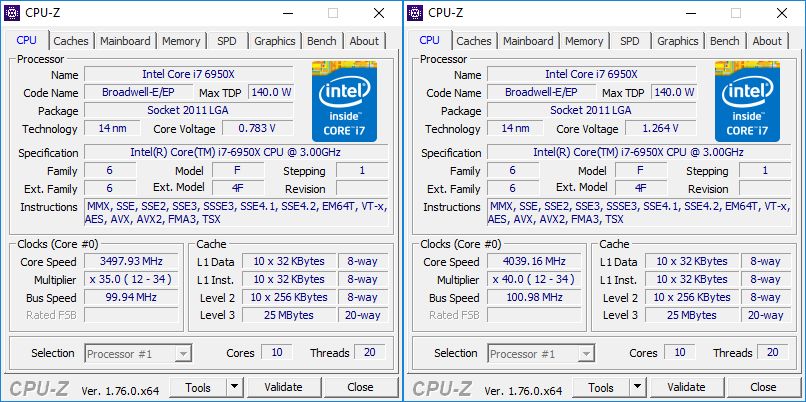Click the empty Rated FSB field in left window
The height and width of the screenshot is (402, 806).
[x=131, y=315]
